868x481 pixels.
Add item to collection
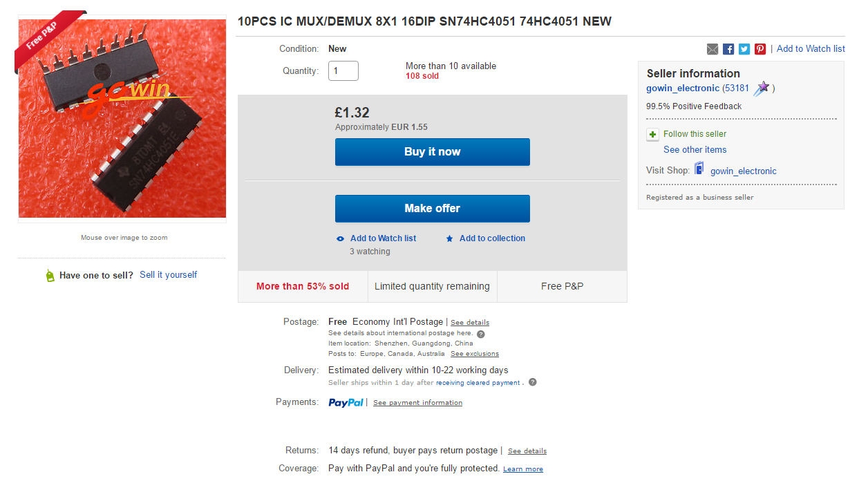(492, 238)
